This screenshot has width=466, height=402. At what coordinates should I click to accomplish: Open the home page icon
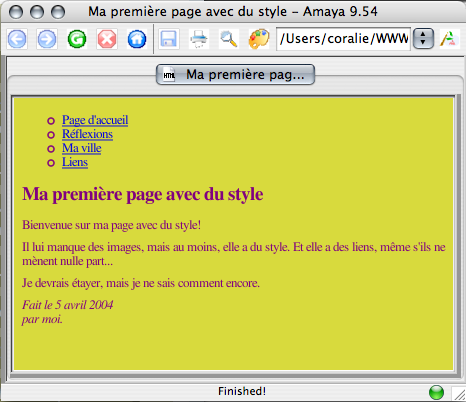(137, 39)
